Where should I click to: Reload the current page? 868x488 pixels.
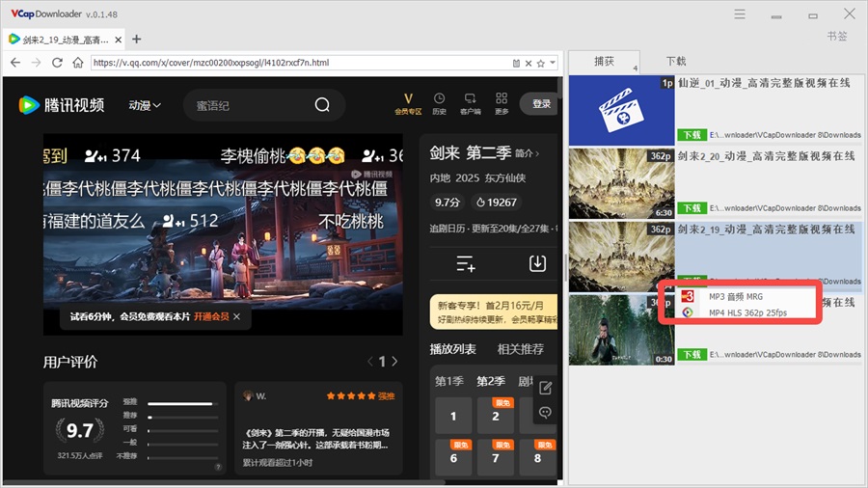point(57,63)
